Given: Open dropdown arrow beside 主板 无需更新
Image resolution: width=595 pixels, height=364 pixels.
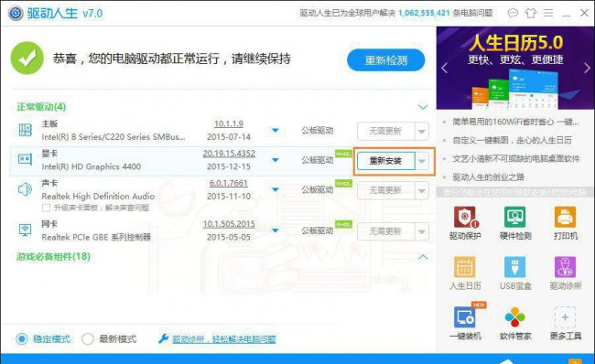Looking at the screenshot, I should (422, 131).
